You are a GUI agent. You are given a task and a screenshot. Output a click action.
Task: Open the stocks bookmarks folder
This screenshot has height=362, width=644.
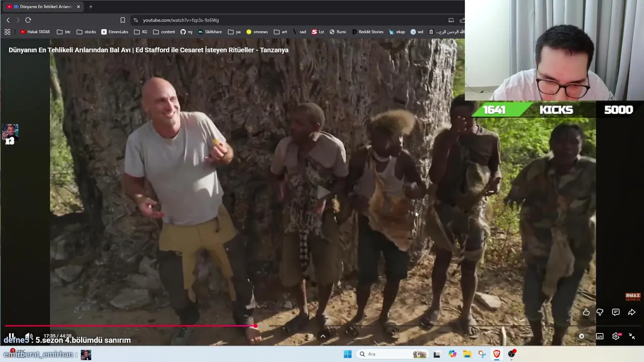click(86, 32)
